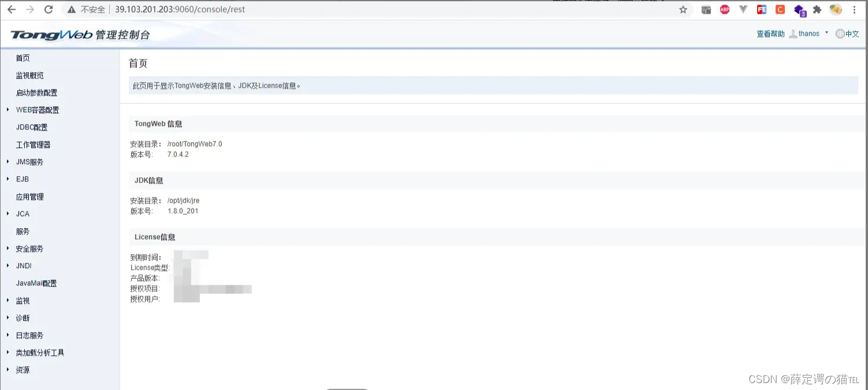Image resolution: width=868 pixels, height=390 pixels.
Task: Click the JDK path /opt/jdk/jre
Action: coord(183,200)
